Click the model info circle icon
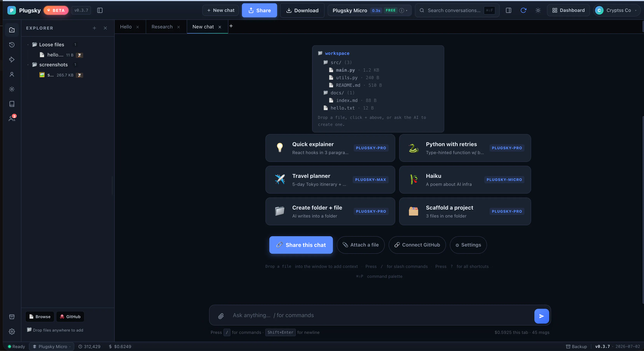 [x=401, y=10]
